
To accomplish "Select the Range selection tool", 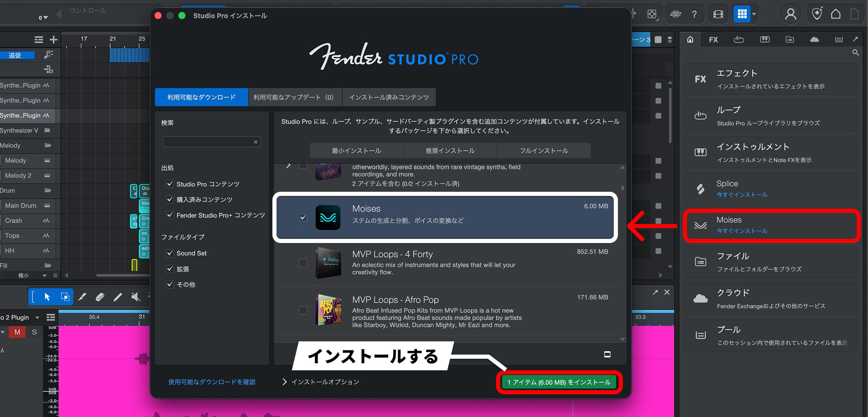I will coord(65,297).
